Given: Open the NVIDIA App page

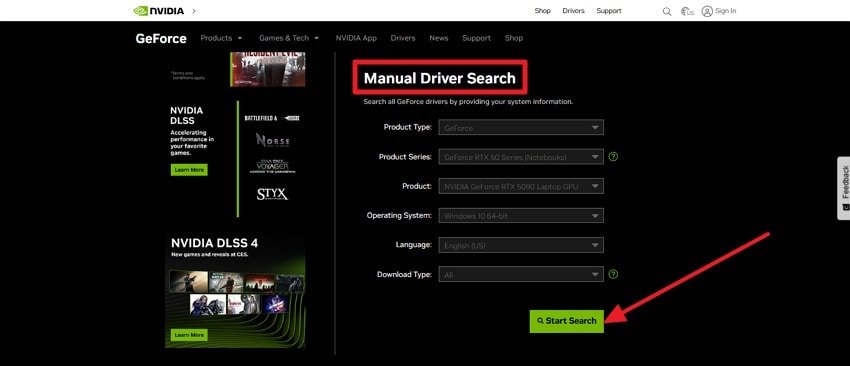Looking at the screenshot, I should click(x=356, y=38).
